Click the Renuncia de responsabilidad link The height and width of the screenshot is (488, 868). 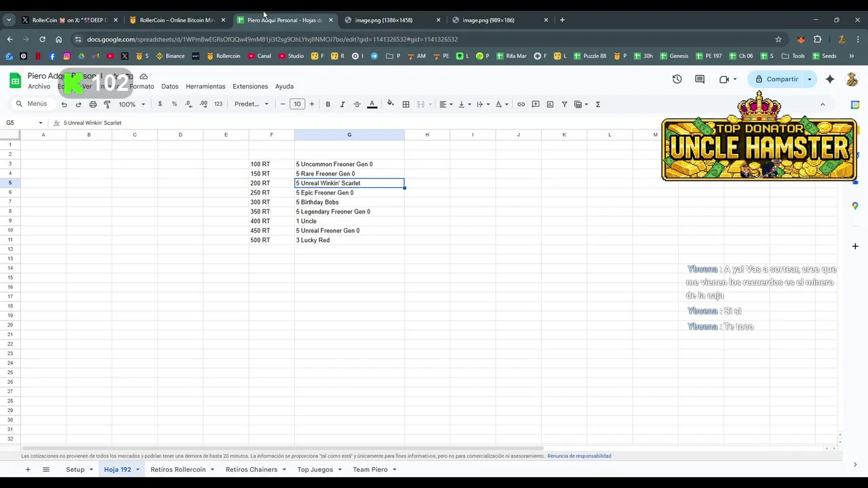[579, 456]
